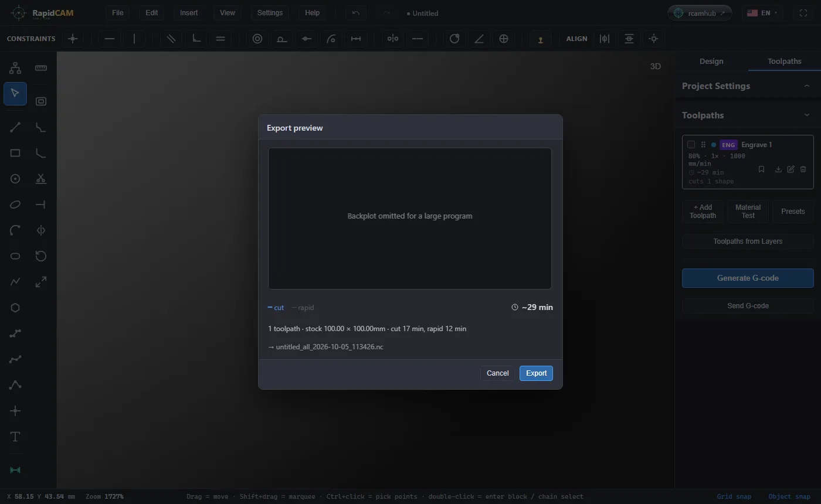This screenshot has width=821, height=504.
Task: Enter fullscreen mode
Action: coord(803,13)
